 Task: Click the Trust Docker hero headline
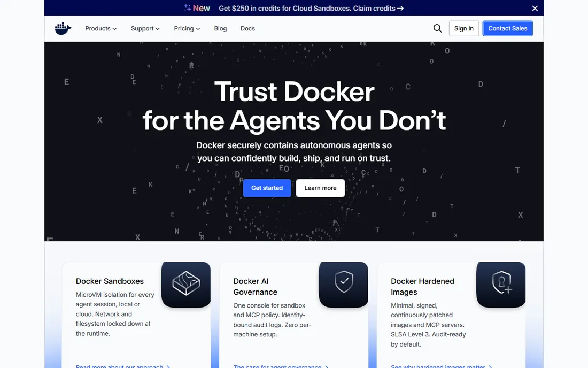point(294,106)
